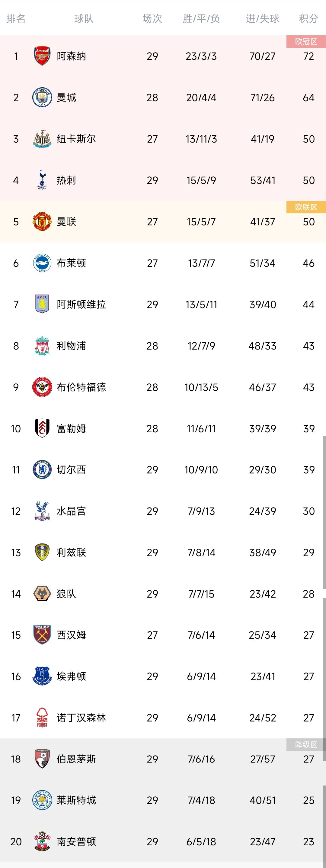This screenshot has height=868, width=326.
Task: Click the 欧冠区 zone label
Action: point(306,41)
